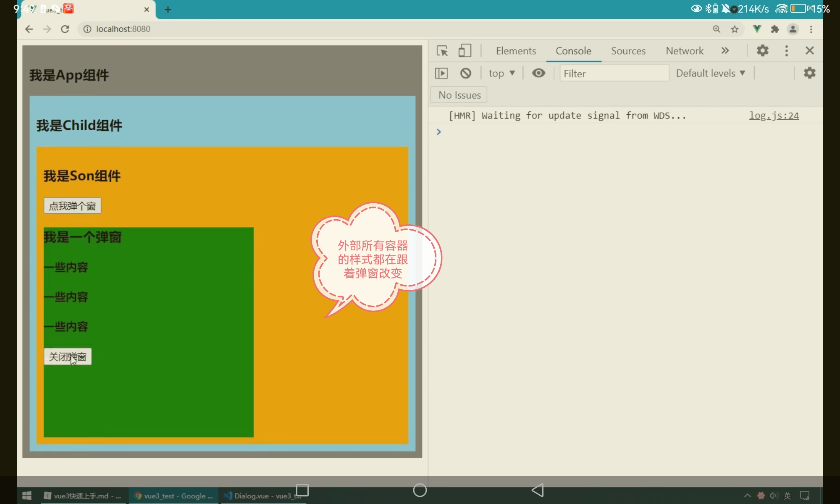This screenshot has width=840, height=504.
Task: Switch to the Network tab
Action: pyautogui.click(x=684, y=51)
